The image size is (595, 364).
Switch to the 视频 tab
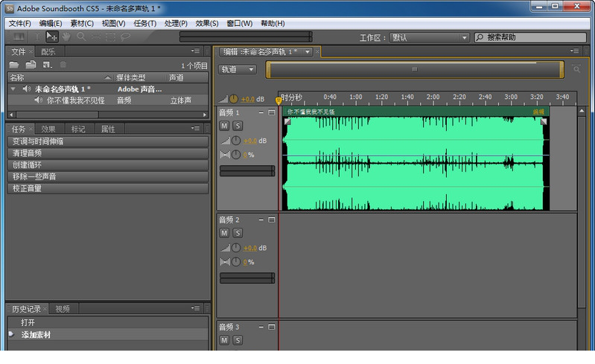(63, 309)
